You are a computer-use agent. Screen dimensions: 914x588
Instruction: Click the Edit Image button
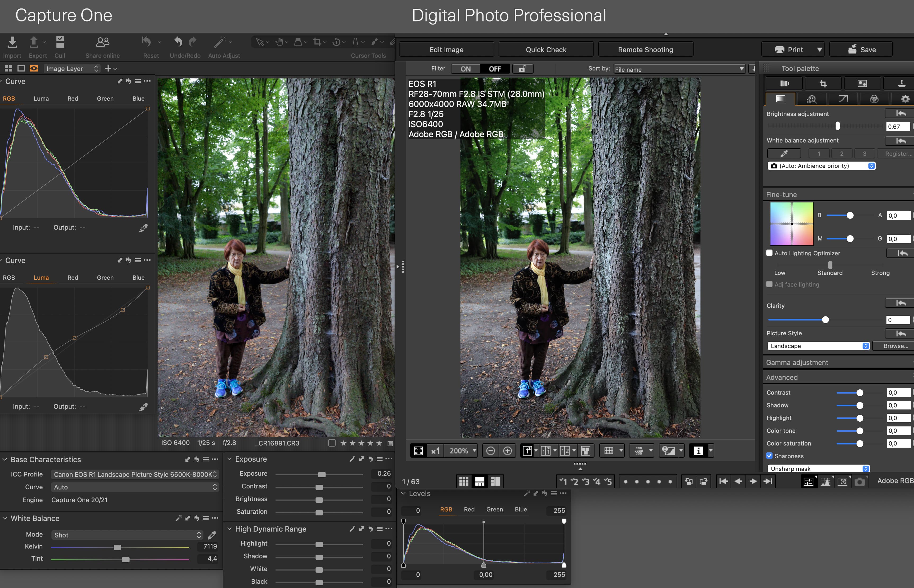click(x=446, y=50)
